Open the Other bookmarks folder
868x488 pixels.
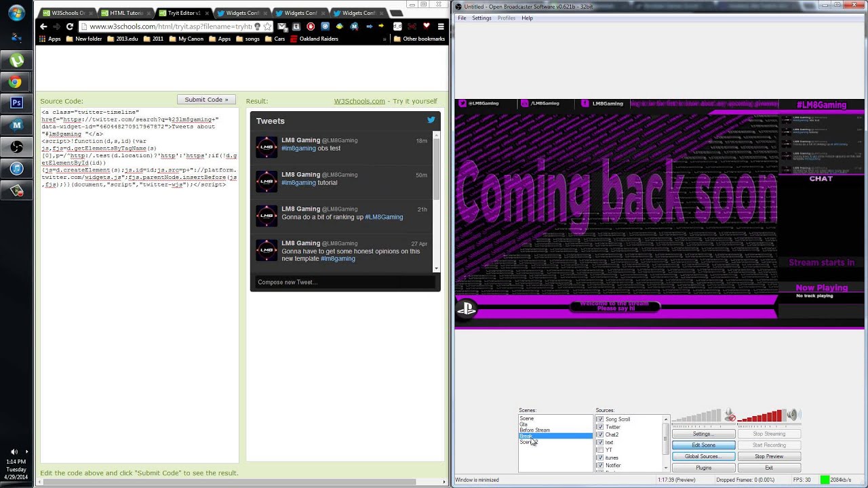tap(419, 39)
